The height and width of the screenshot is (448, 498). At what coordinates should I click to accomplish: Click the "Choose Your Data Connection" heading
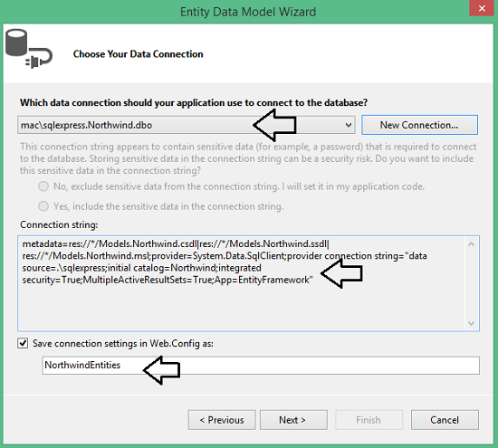(x=139, y=54)
